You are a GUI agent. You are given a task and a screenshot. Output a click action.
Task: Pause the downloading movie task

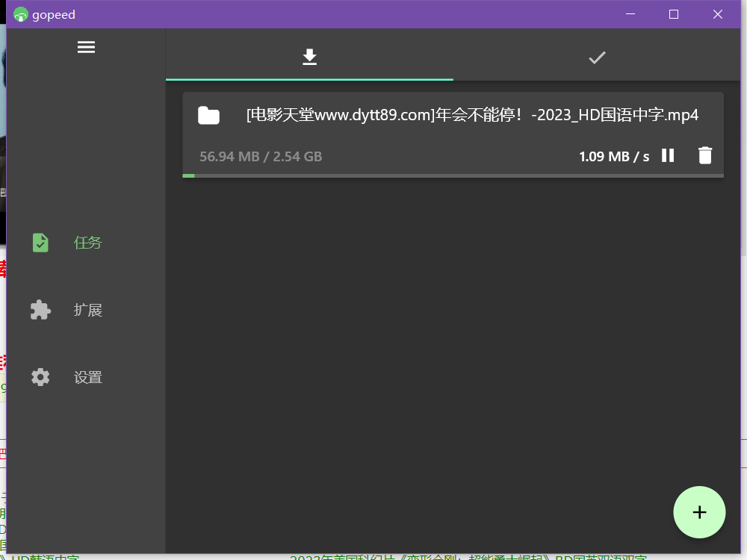(667, 155)
